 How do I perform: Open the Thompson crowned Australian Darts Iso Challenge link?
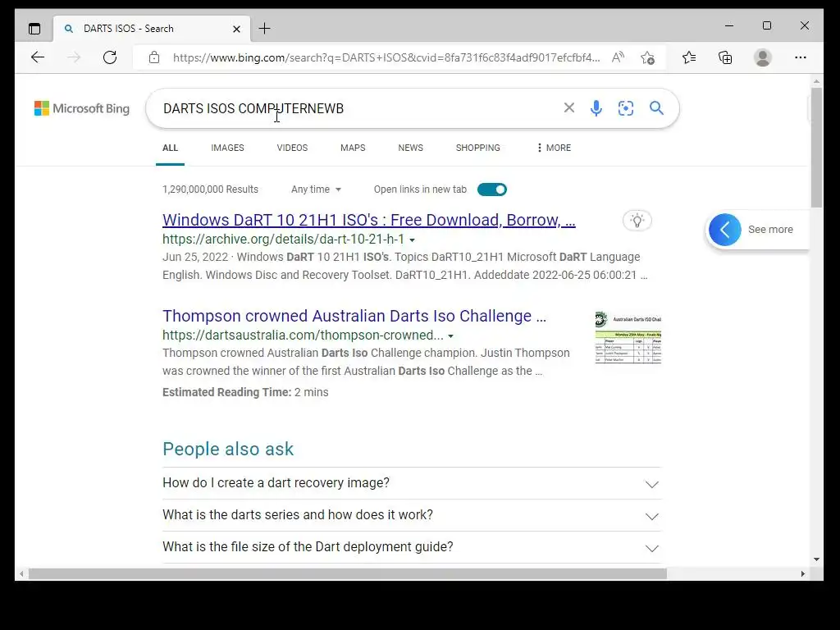tap(354, 316)
